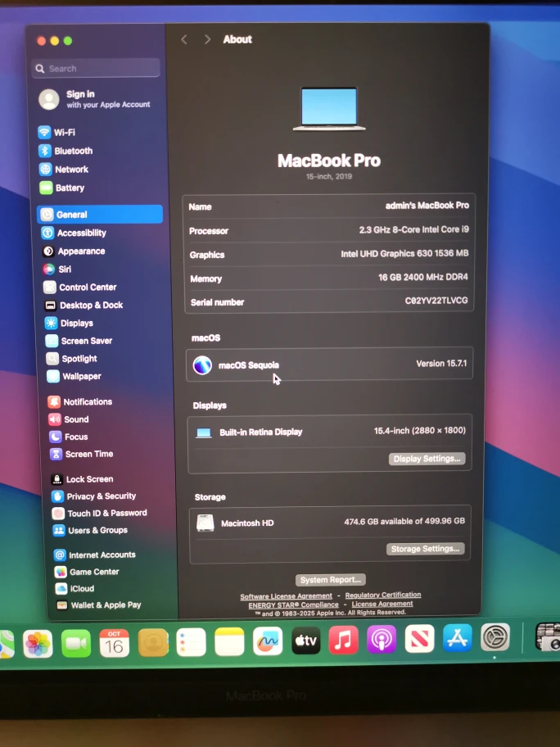
Task: Open Bluetooth settings in sidebar
Action: point(65,151)
